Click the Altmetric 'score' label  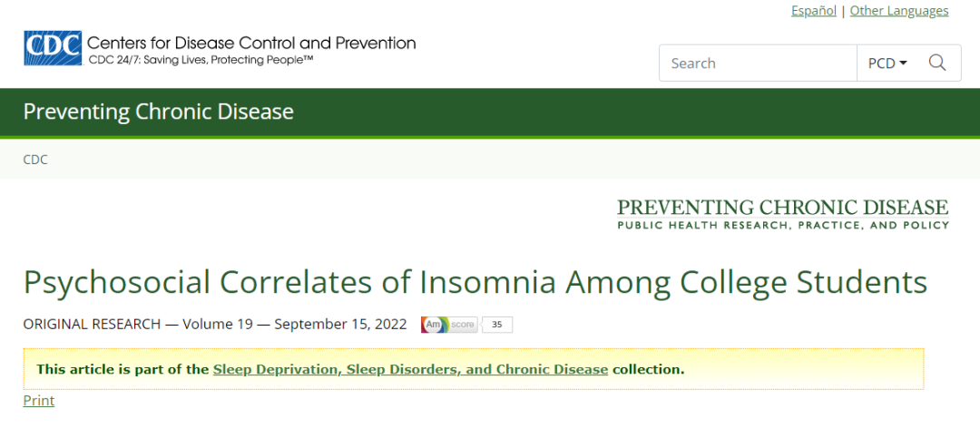point(463,325)
